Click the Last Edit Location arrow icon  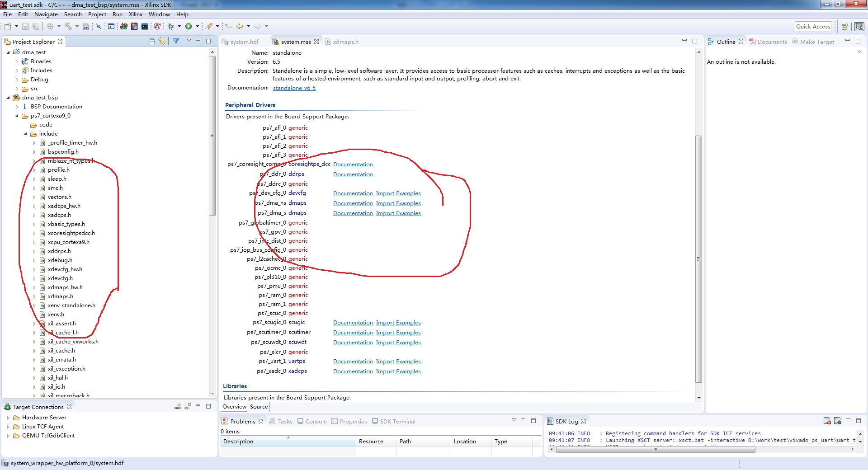point(229,27)
